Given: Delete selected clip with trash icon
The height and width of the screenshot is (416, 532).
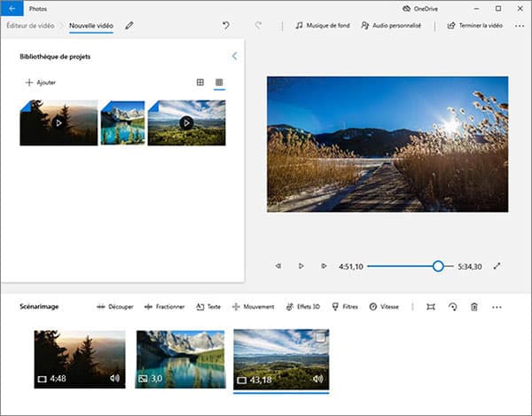Looking at the screenshot, I should tap(474, 307).
